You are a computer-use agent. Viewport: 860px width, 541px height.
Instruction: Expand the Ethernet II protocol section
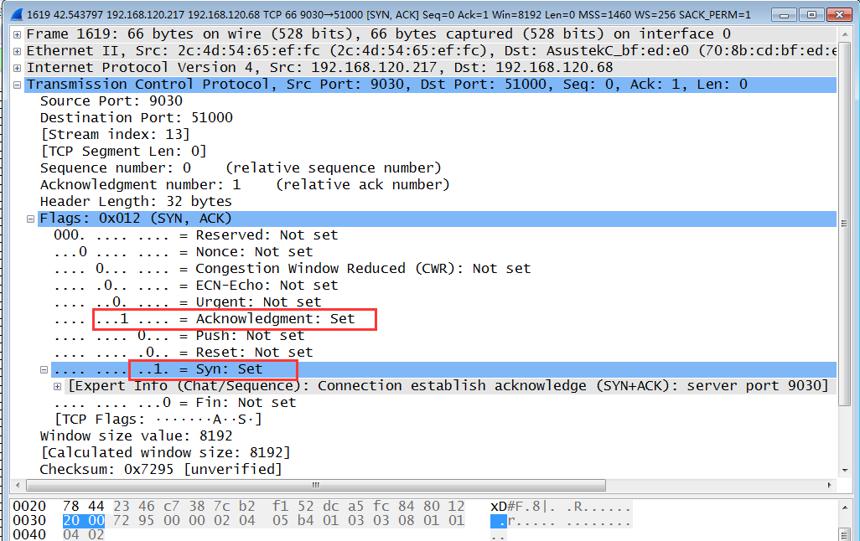click(x=17, y=52)
